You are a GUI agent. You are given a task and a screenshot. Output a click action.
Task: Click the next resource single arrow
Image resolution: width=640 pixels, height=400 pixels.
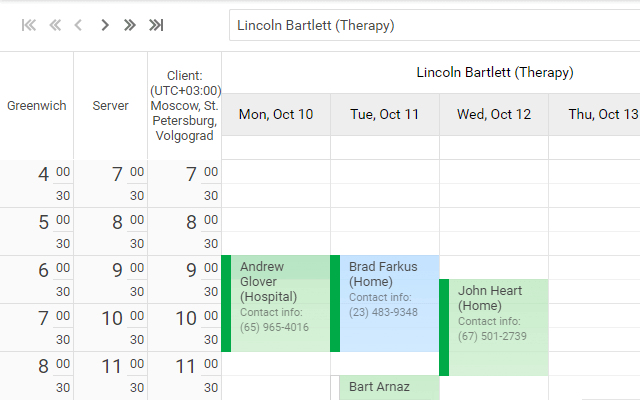pyautogui.click(x=104, y=25)
